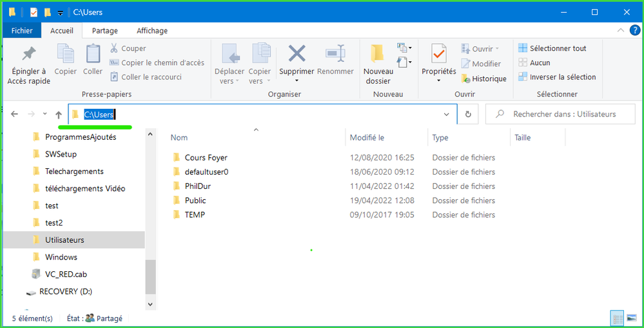
Task: Click the Renommer icon in the ribbon
Action: (335, 54)
